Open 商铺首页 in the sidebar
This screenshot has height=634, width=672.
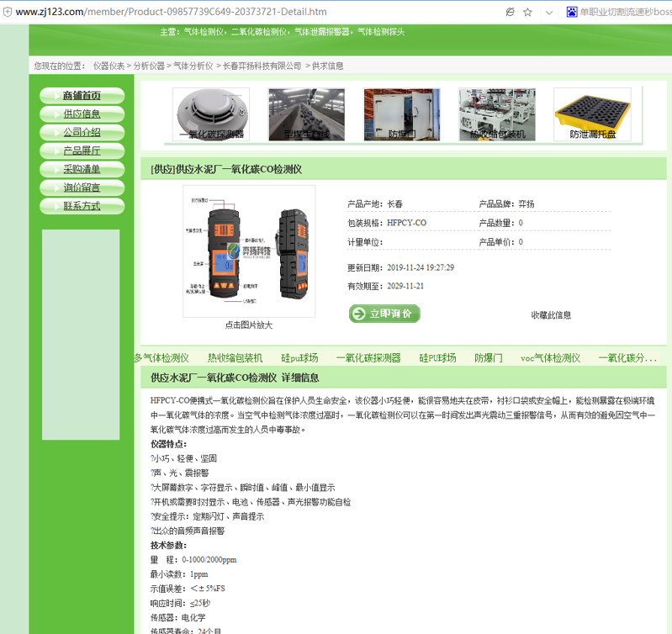pos(82,96)
